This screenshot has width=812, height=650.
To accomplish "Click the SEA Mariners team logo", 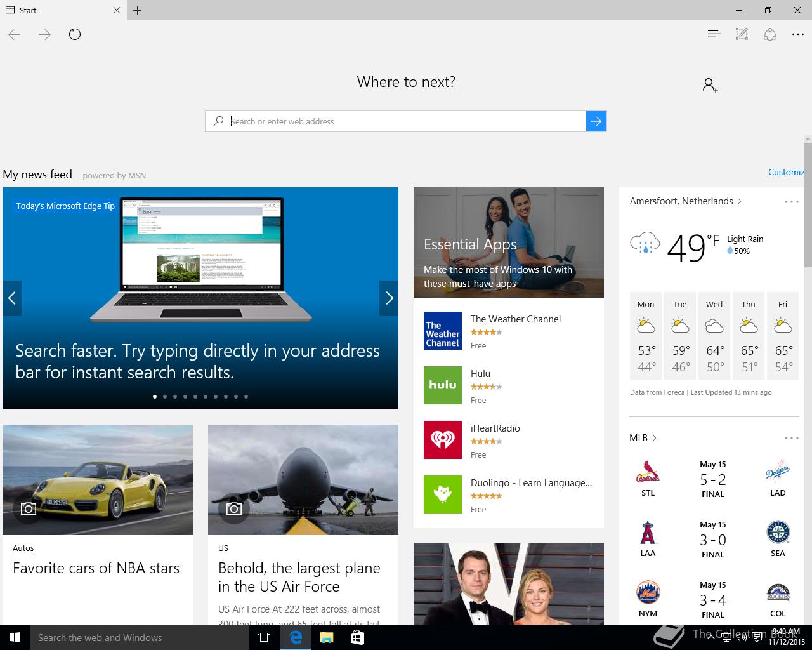I will [778, 532].
